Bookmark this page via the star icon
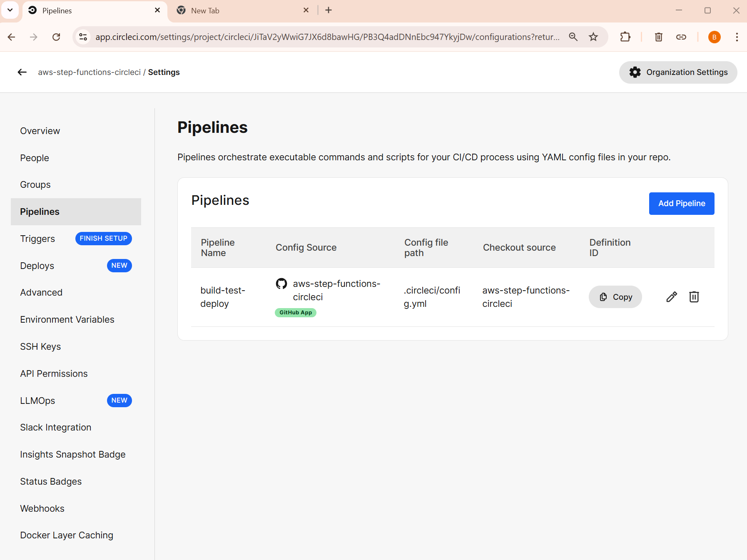The height and width of the screenshot is (560, 747). 593,37
